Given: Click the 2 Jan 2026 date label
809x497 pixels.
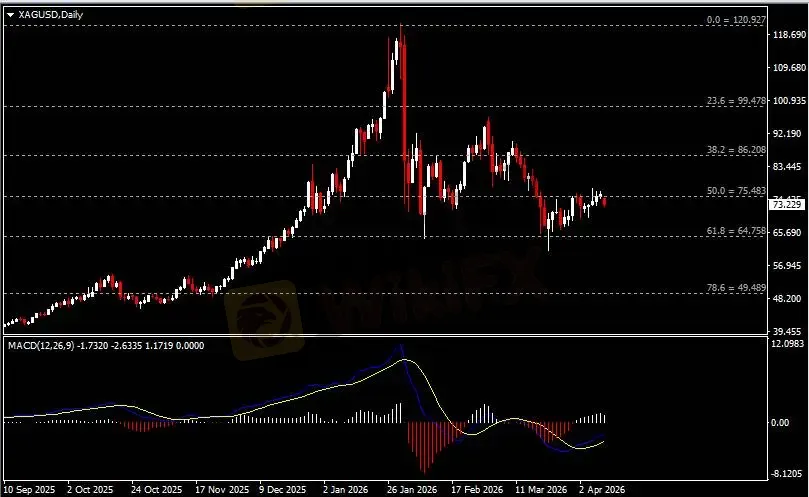Looking at the screenshot, I should 345,489.
